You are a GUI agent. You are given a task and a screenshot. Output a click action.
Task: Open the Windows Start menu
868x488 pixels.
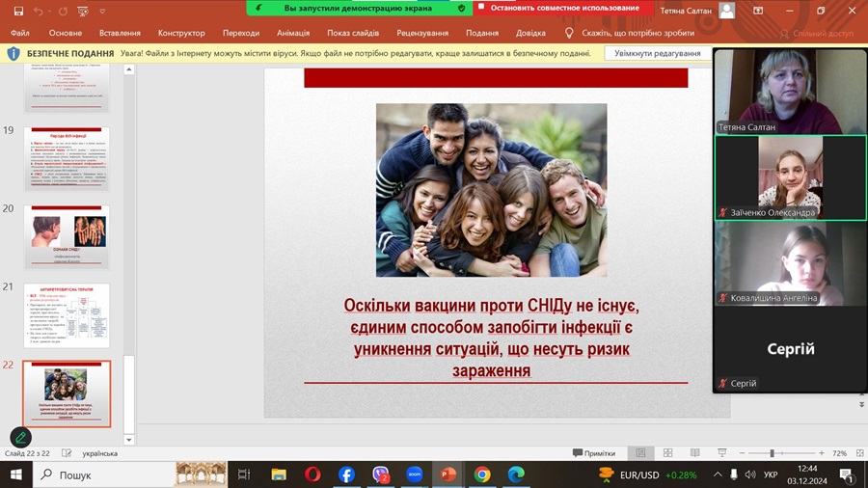coord(16,474)
